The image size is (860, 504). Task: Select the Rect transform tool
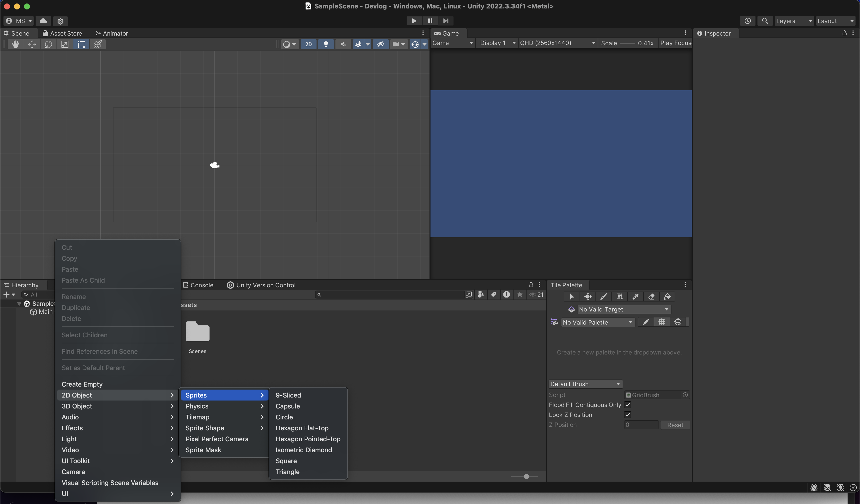(81, 44)
